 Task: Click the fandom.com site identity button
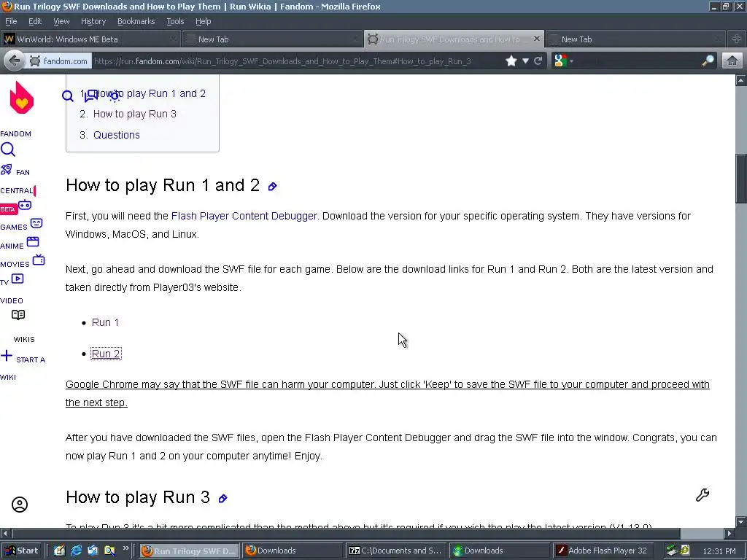(x=59, y=61)
